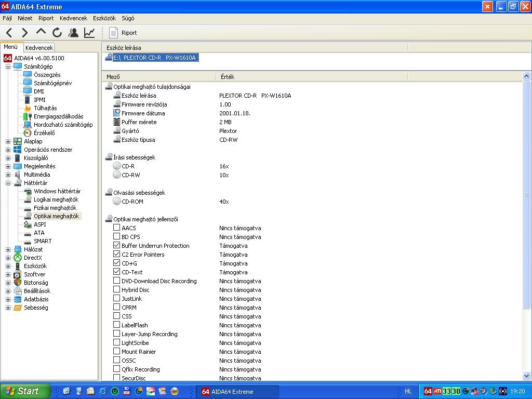This screenshot has width=532, height=399.
Task: Open the Windows Start button
Action: [x=25, y=391]
